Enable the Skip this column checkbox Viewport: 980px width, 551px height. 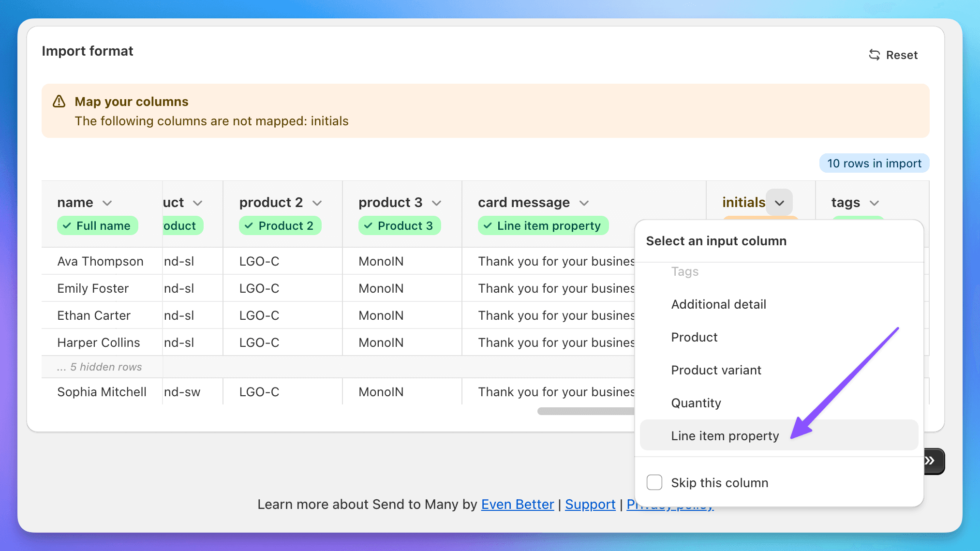click(654, 482)
